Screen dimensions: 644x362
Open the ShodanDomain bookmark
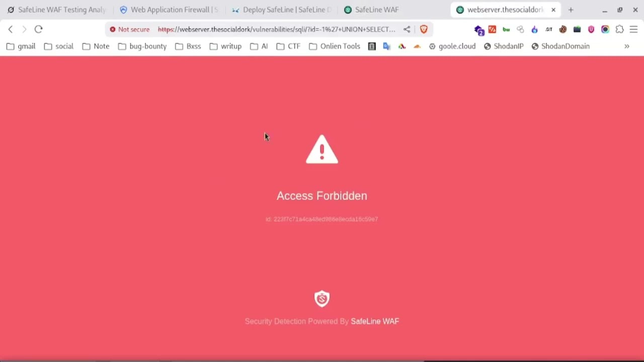tap(560, 46)
